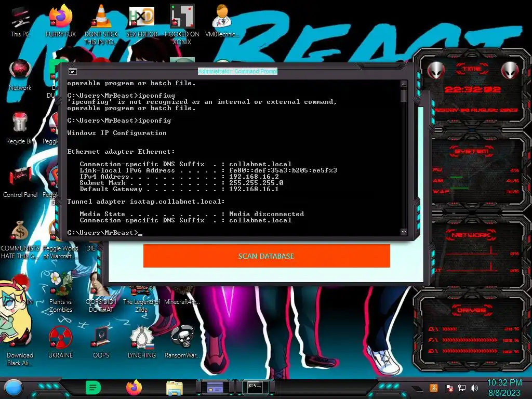Open COMMUNISTS HATE THIS money bag icon

pos(20,239)
